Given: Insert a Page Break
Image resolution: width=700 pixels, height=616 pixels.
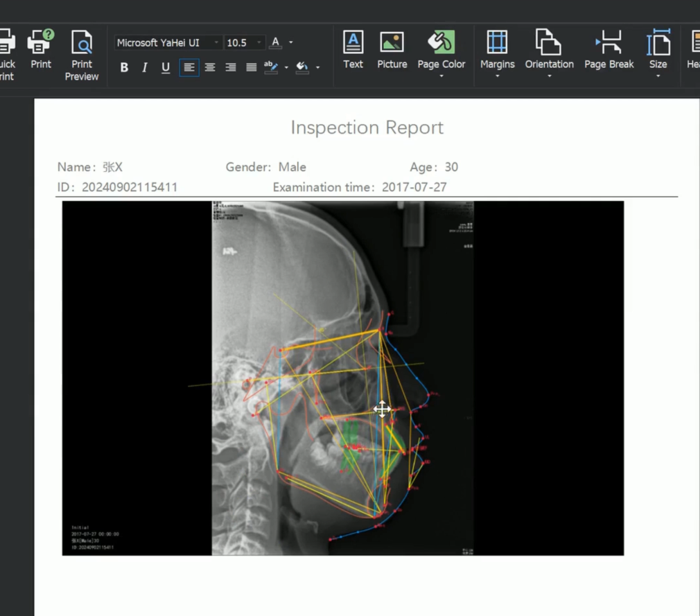Looking at the screenshot, I should (x=609, y=50).
